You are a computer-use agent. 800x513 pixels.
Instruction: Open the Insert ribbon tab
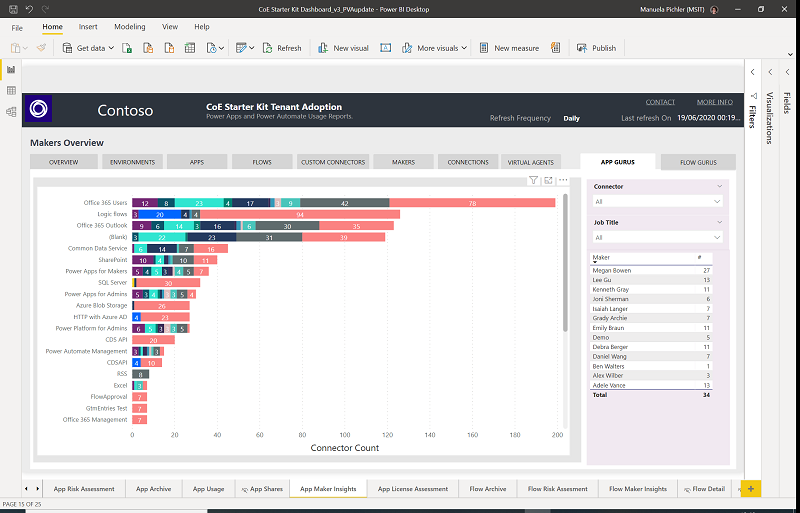pos(88,27)
